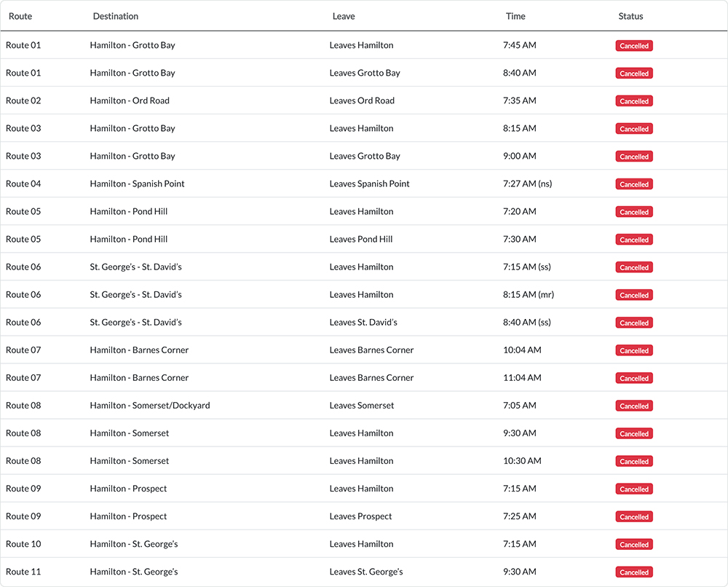Click the Destination column header

pos(115,16)
